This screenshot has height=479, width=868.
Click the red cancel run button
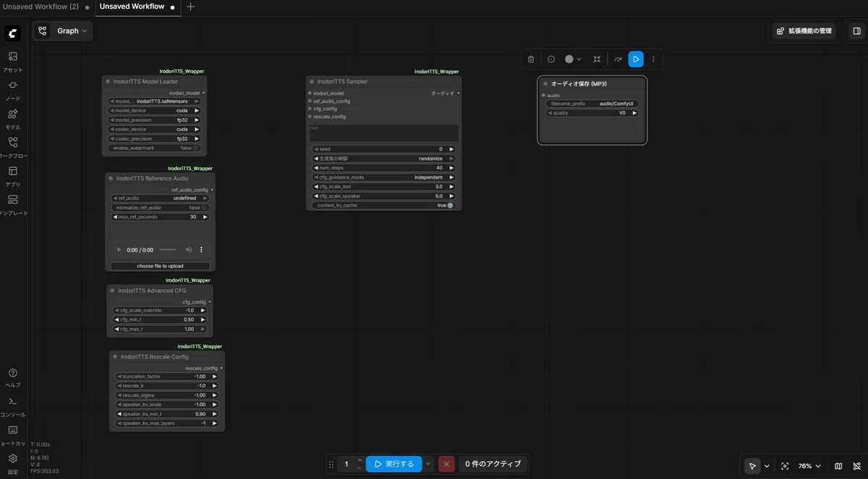point(446,464)
